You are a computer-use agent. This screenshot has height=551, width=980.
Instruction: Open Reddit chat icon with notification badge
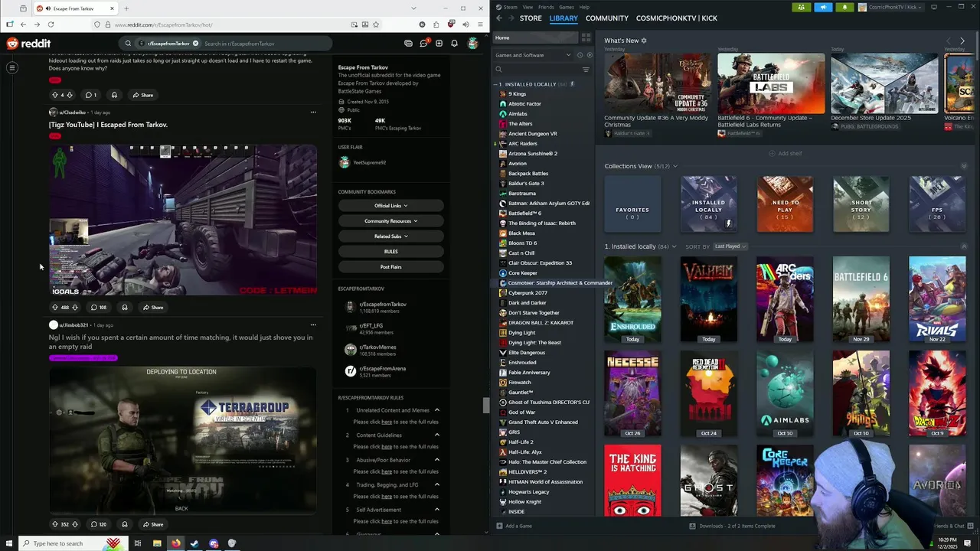423,44
